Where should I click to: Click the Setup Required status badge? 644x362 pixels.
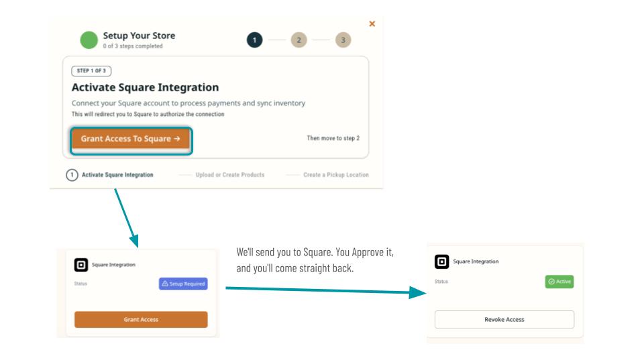click(183, 284)
